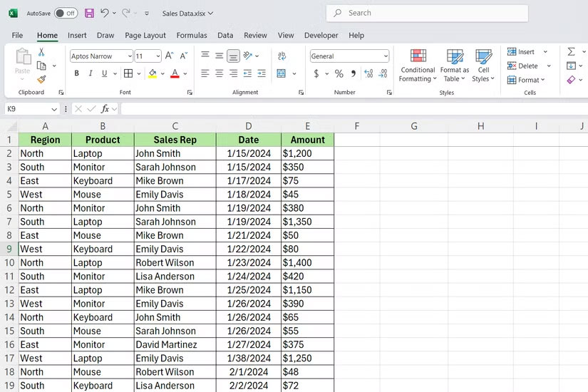The width and height of the screenshot is (588, 392).
Task: Click the AutoSum sigma icon
Action: tap(571, 52)
